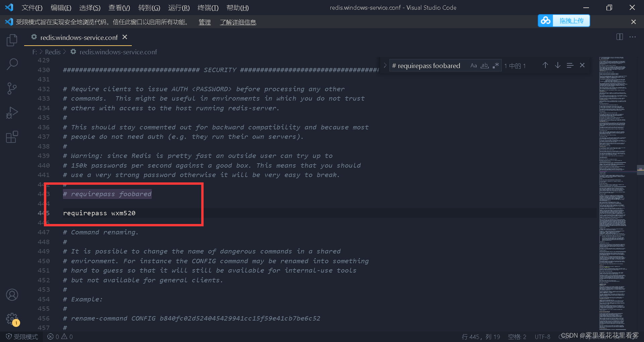The image size is (644, 342).
Task: Click line requirepass wxm520
Action: (x=99, y=213)
